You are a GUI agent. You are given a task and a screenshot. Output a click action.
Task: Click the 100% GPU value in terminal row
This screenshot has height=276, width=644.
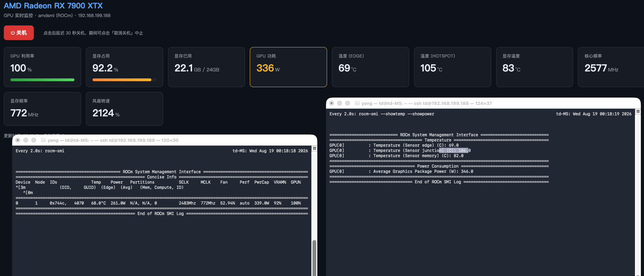coord(296,203)
